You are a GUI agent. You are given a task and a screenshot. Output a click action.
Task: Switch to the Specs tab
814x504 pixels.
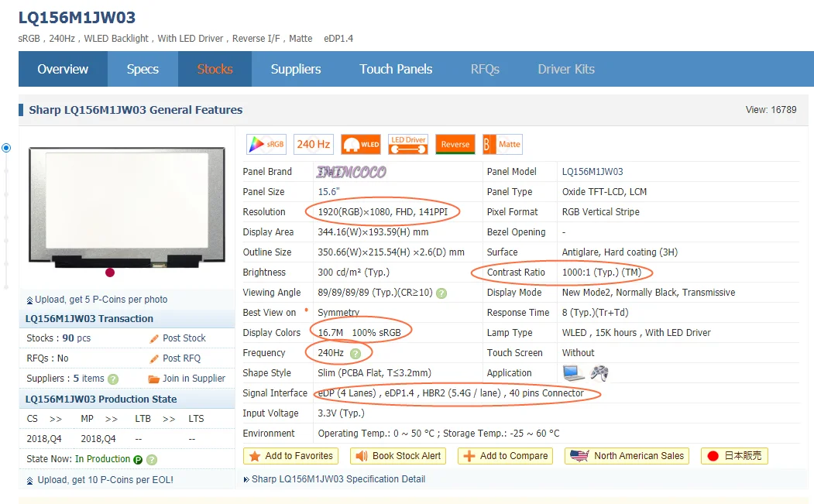143,69
